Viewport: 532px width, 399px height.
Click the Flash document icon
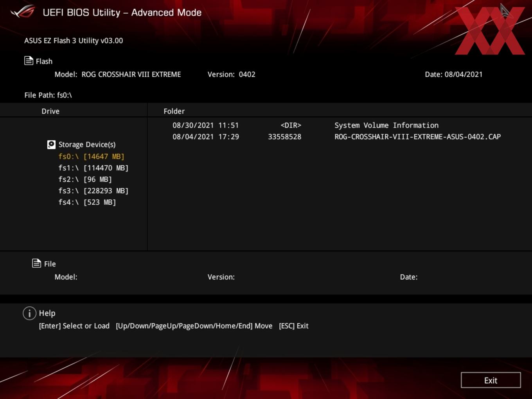[29, 61]
